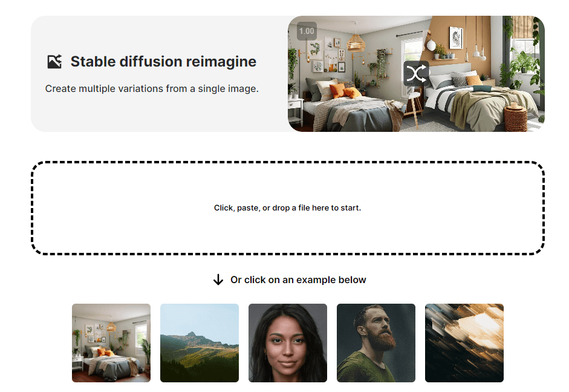This screenshot has width=569, height=392.
Task: Choose the bearded man example thumbnail
Action: [x=376, y=343]
